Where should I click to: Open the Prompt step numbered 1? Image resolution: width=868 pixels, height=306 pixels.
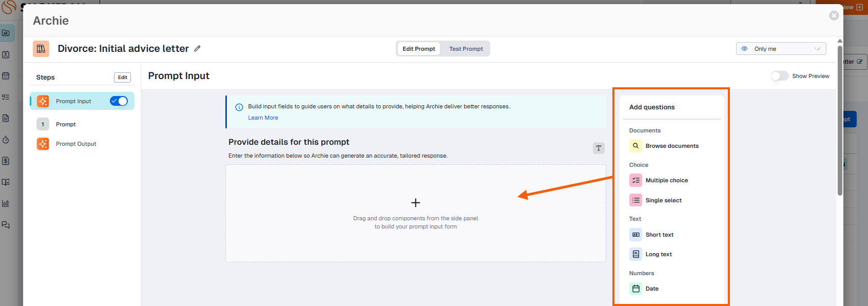(66, 124)
